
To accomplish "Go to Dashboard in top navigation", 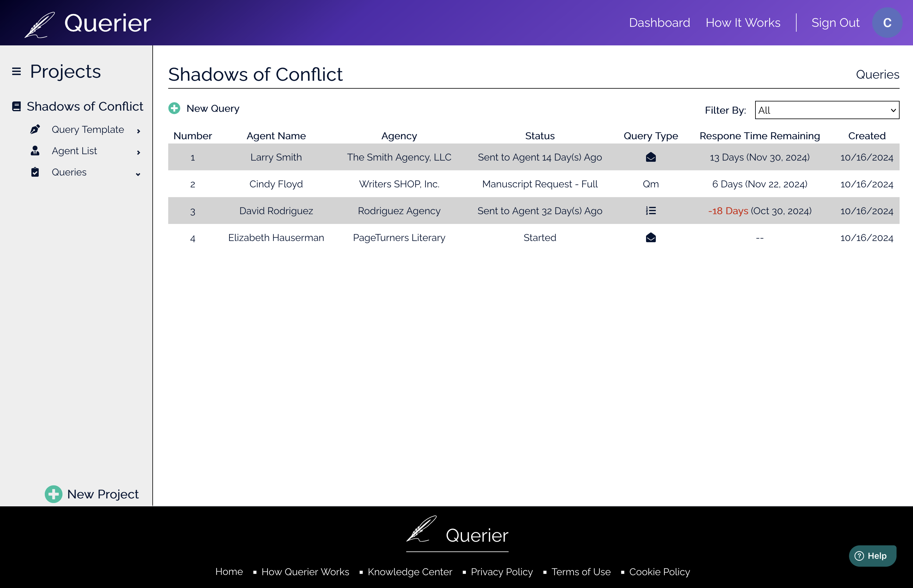I will (659, 23).
